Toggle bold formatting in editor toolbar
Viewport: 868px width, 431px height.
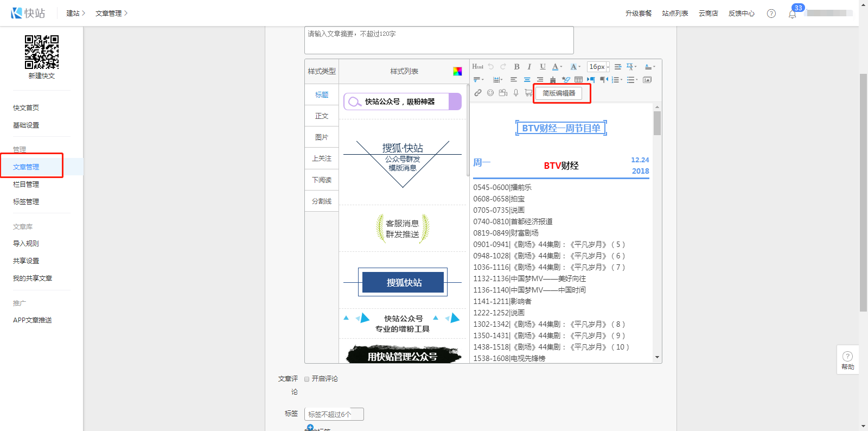click(516, 67)
